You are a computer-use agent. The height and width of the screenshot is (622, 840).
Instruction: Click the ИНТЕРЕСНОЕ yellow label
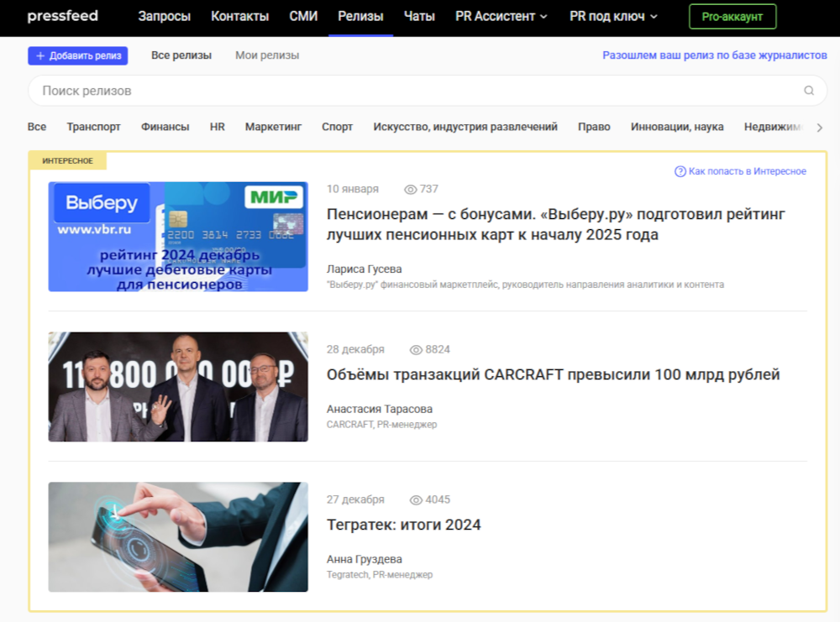coord(67,160)
